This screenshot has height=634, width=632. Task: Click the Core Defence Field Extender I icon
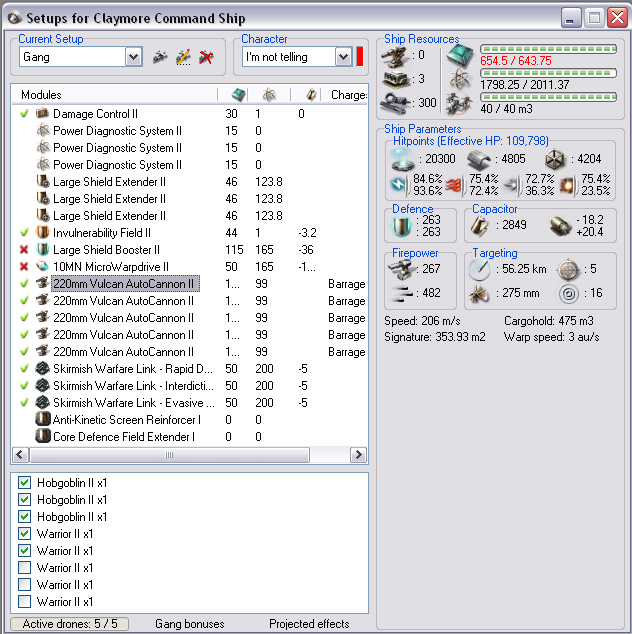(42, 436)
